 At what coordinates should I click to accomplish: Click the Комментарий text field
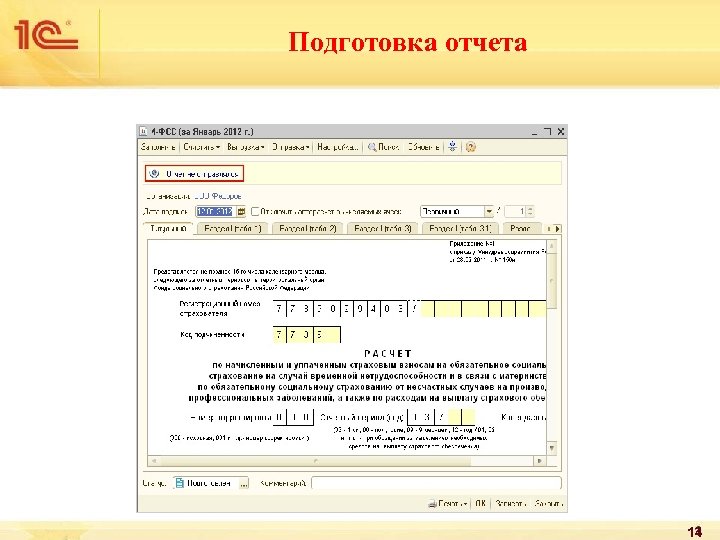click(x=436, y=483)
